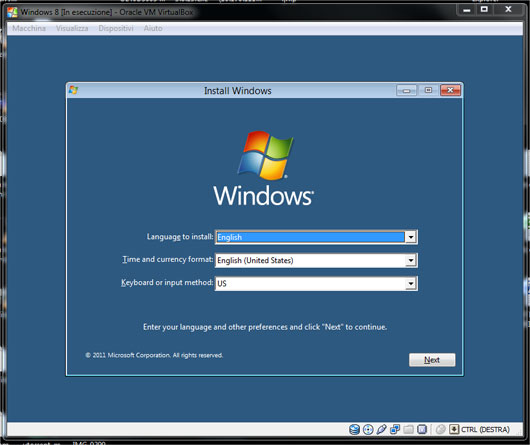The image size is (530, 445).
Task: Click the Install Windows dialog title icon
Action: pos(73,90)
